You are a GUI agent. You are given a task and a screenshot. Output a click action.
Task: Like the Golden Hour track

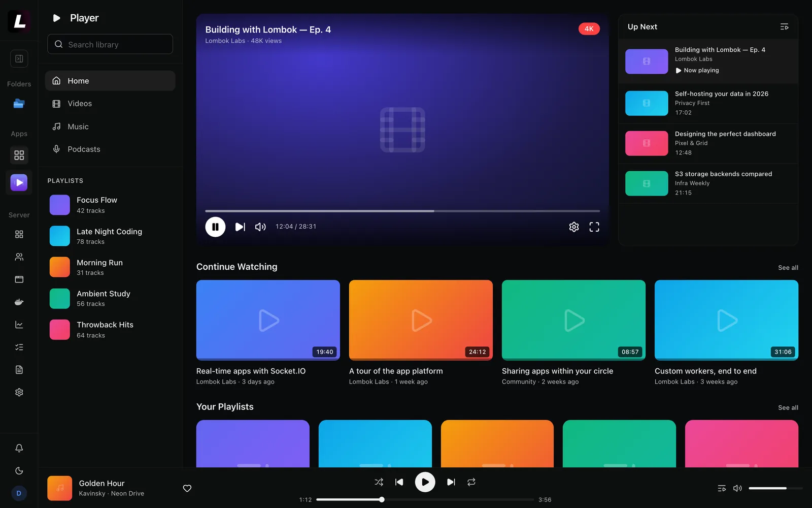tap(187, 488)
